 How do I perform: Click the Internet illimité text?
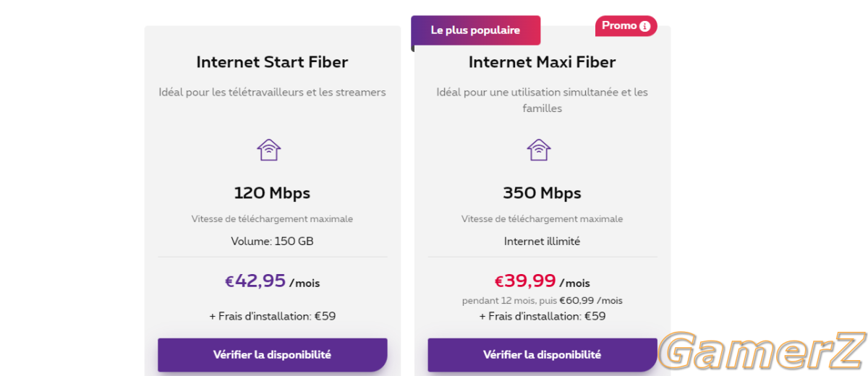tap(542, 242)
